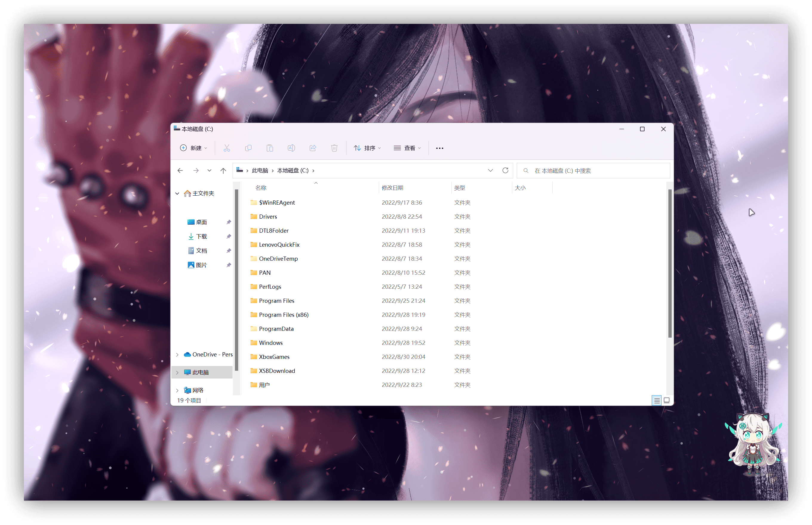Select the 用户 folder icon
812x525 pixels.
(253, 385)
